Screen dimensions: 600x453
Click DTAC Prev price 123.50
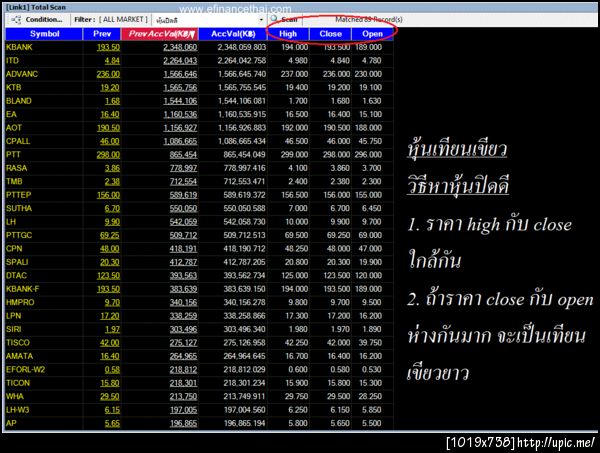click(x=108, y=275)
